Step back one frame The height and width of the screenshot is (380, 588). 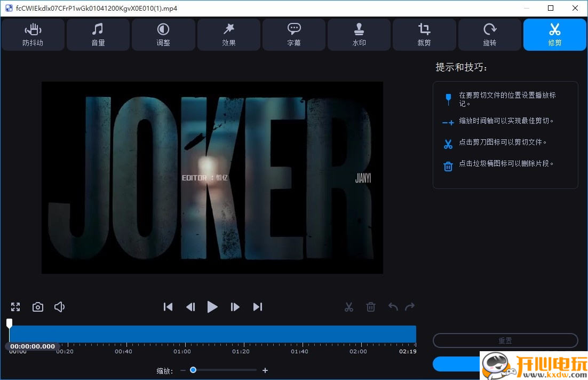tap(190, 307)
